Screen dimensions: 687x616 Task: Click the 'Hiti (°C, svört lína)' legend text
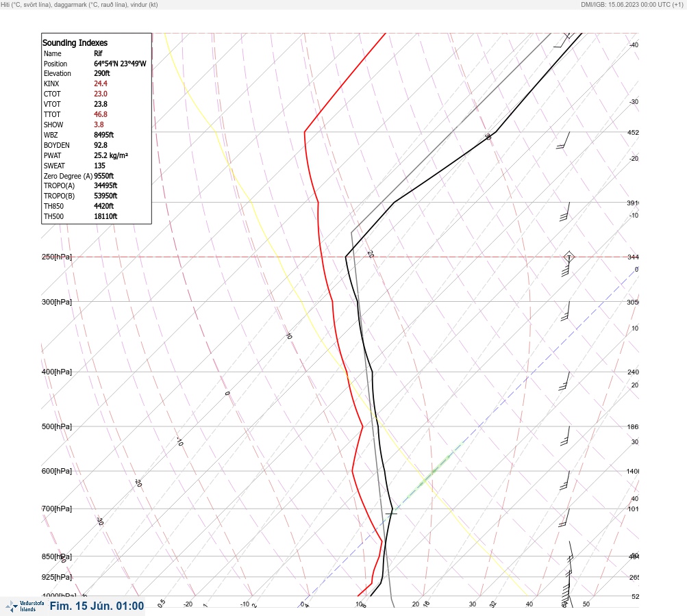click(26, 4)
